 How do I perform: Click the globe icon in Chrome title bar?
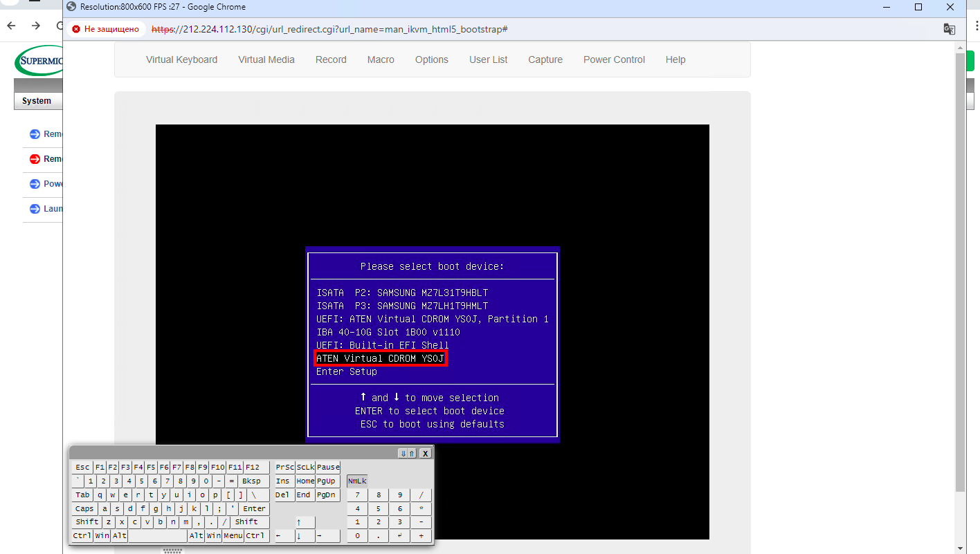pos(71,7)
